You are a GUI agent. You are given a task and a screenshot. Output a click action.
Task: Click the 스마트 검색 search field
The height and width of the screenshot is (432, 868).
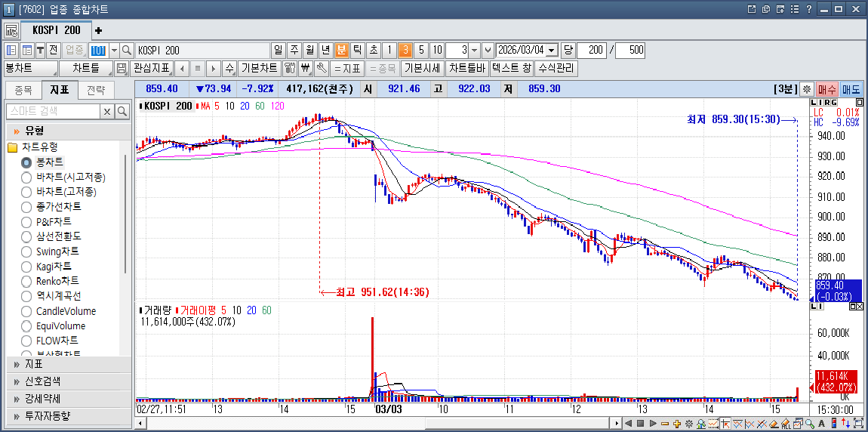53,112
